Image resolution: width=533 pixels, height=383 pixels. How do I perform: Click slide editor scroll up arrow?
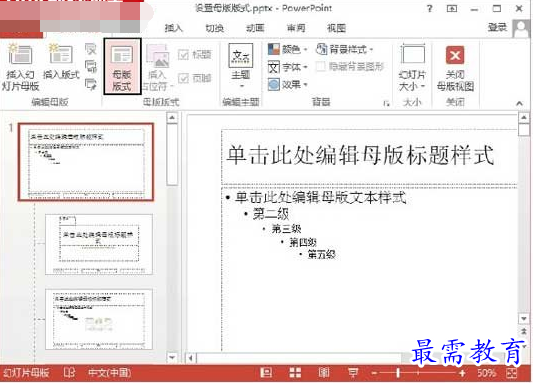[524, 118]
